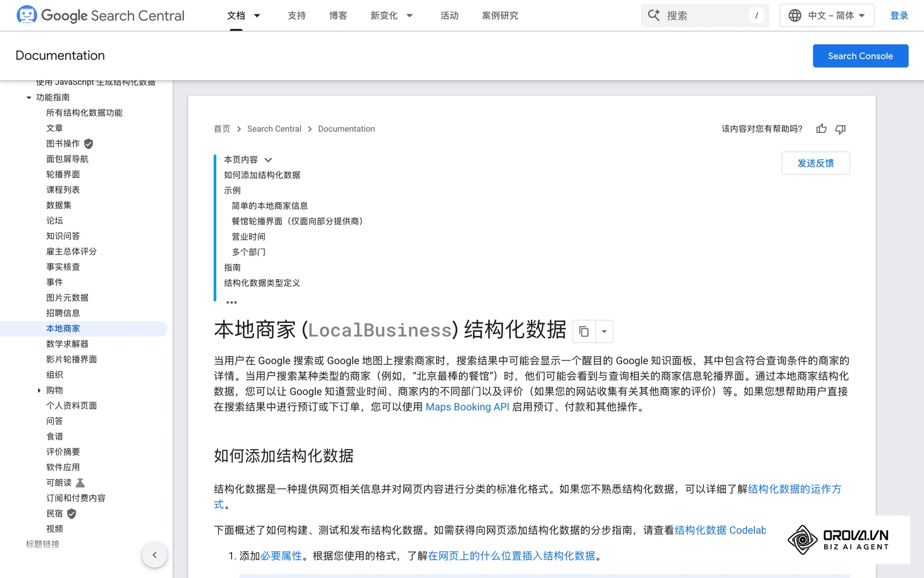Screen dimensions: 924x578
Task: Select 民宿 in the sidebar
Action: coord(54,514)
